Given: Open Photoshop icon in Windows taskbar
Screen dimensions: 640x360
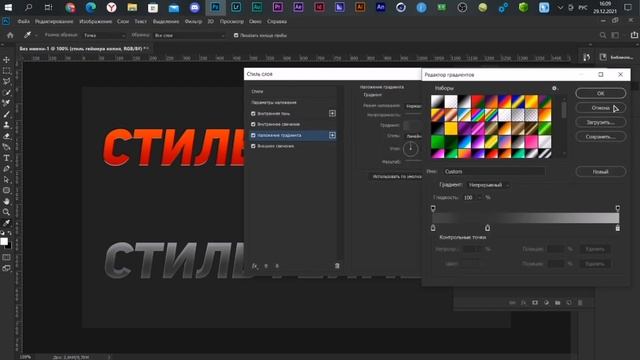Looking at the screenshot, I should coord(216,7).
